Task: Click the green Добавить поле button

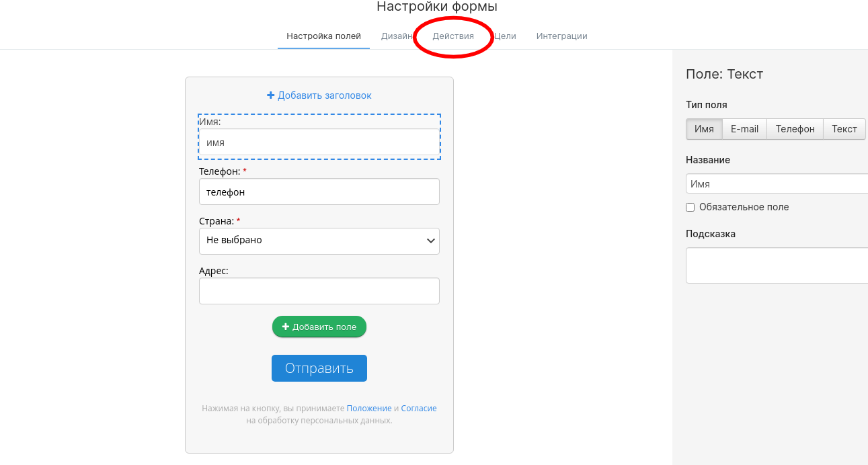Action: [x=319, y=327]
